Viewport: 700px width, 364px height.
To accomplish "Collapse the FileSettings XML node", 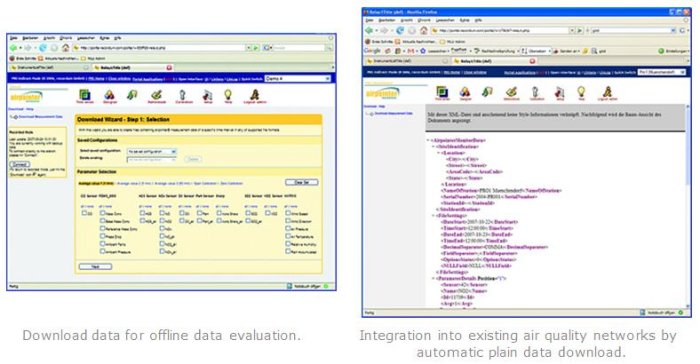I will coord(433,216).
